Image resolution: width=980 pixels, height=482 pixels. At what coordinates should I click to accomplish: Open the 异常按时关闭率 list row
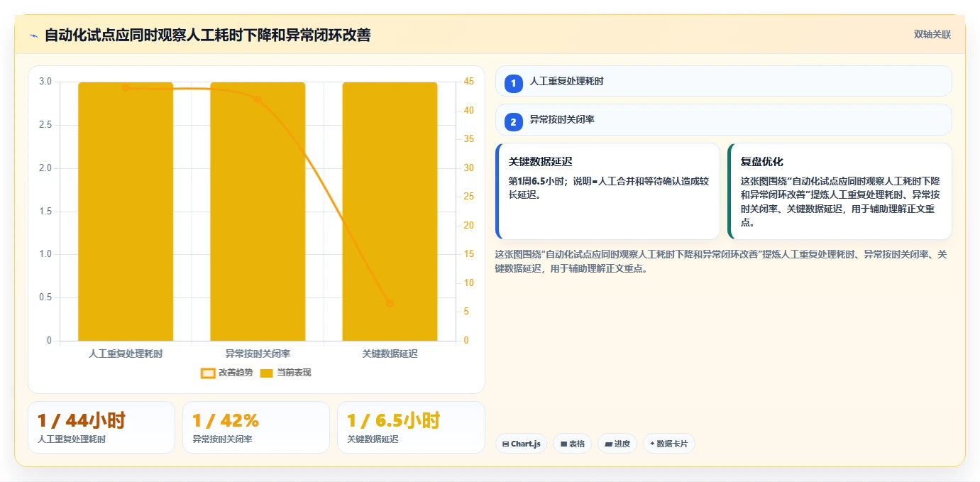pyautogui.click(x=724, y=120)
